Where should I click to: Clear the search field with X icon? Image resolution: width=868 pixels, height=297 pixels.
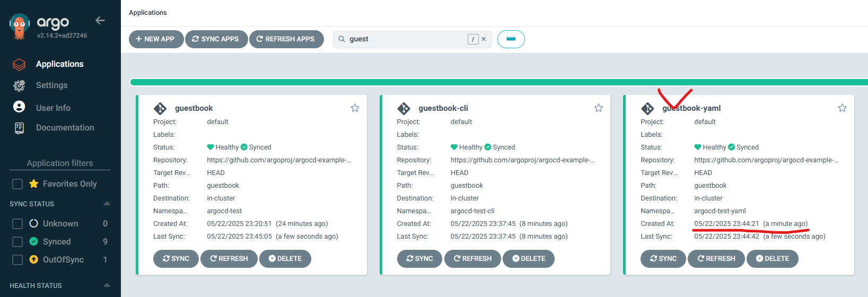484,39
